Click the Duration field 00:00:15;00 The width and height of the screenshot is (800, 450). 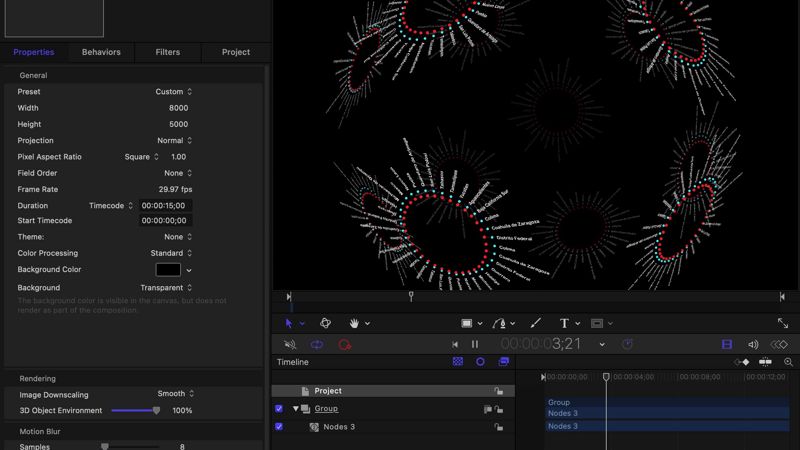coord(165,206)
